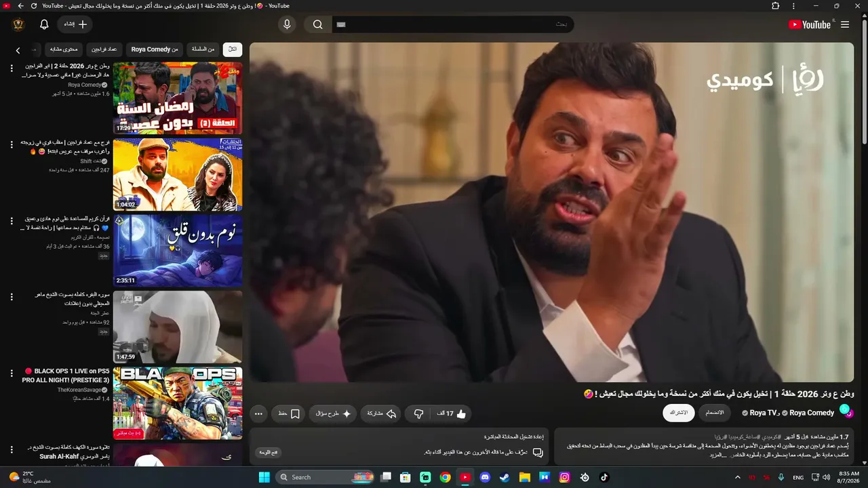The width and height of the screenshot is (868, 488).
Task: Open the عماد فراجين 1:04:02 video thumbnail
Action: point(178,175)
